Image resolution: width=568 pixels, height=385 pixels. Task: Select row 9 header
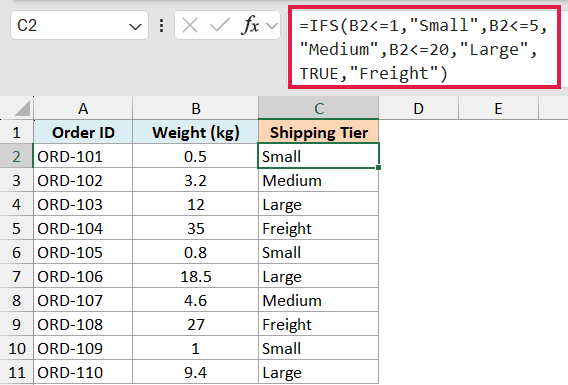click(17, 324)
